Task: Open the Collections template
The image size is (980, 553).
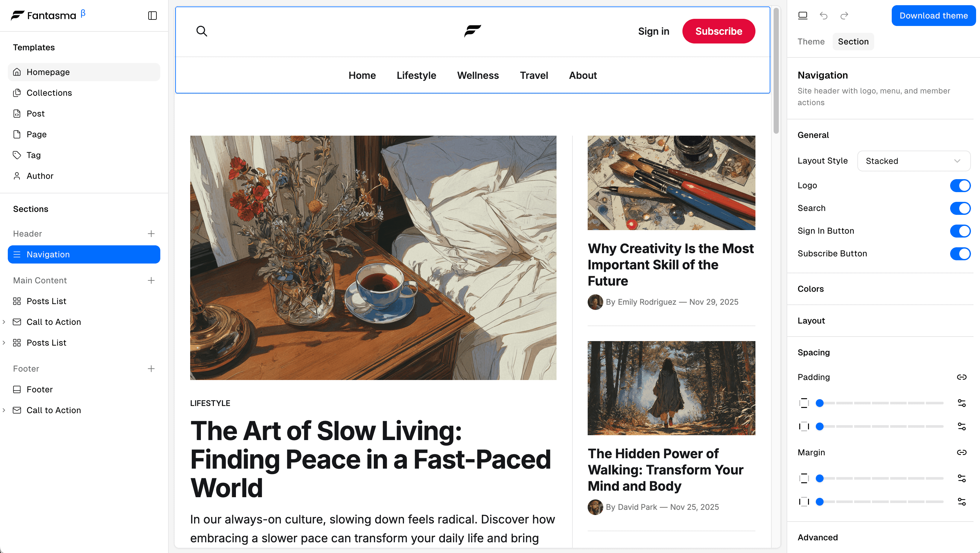Action: tap(49, 93)
